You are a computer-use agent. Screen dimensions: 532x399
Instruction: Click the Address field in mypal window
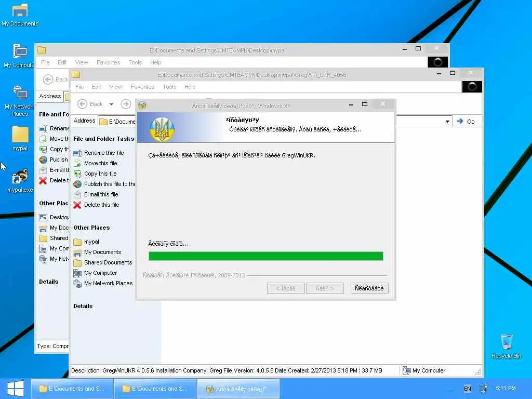[66, 97]
